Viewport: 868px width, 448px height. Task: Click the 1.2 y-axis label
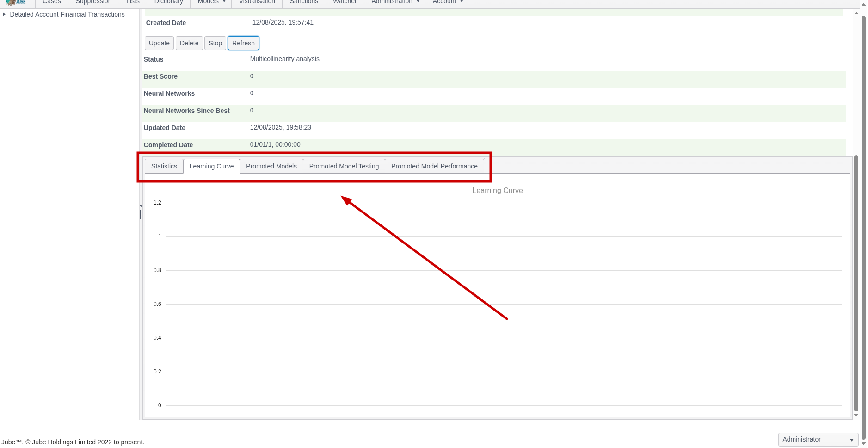pyautogui.click(x=157, y=203)
